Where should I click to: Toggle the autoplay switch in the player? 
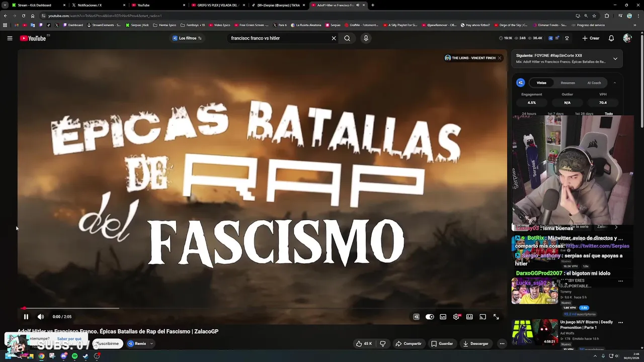[x=430, y=317]
